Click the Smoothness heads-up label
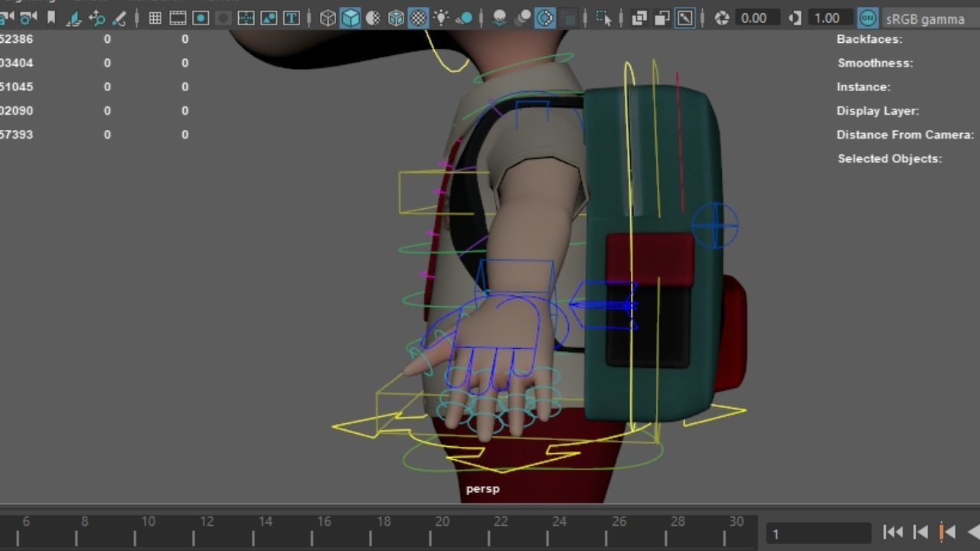The width and height of the screenshot is (980, 551). [875, 63]
